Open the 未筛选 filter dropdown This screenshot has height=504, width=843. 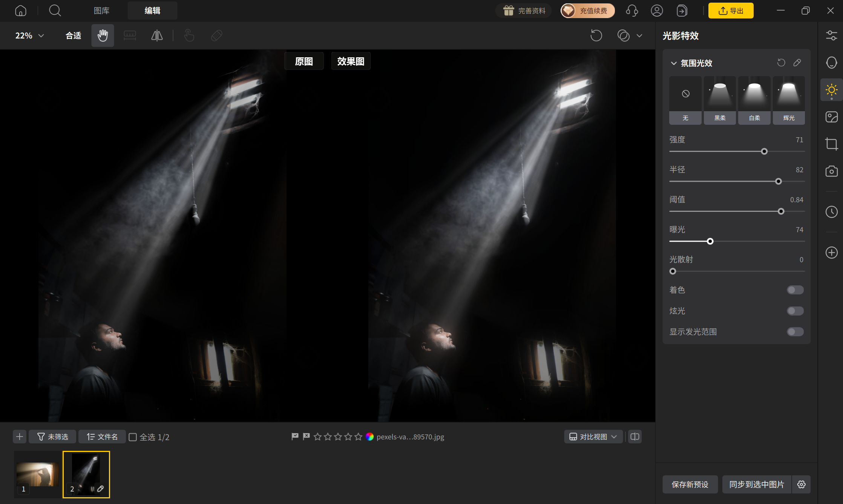click(x=52, y=437)
